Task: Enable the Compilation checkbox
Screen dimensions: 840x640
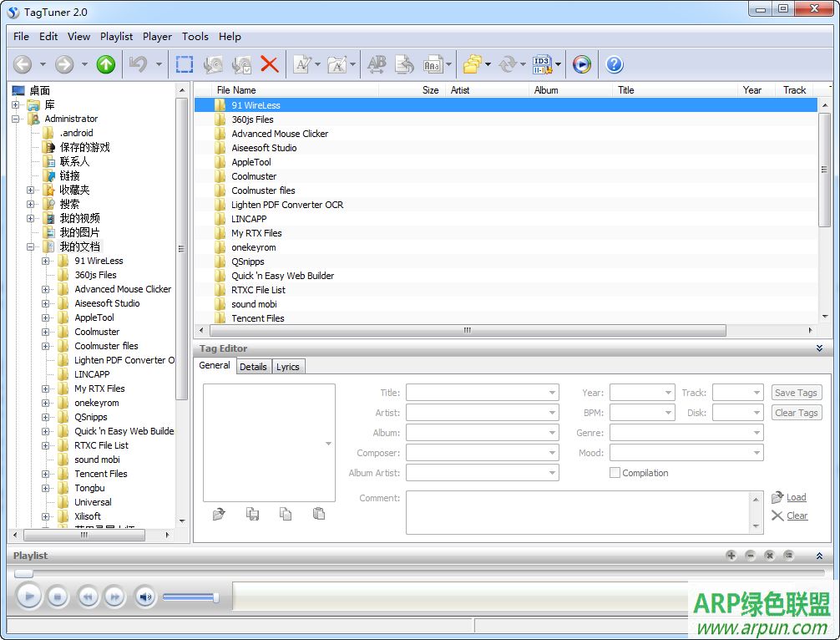Action: pos(615,472)
